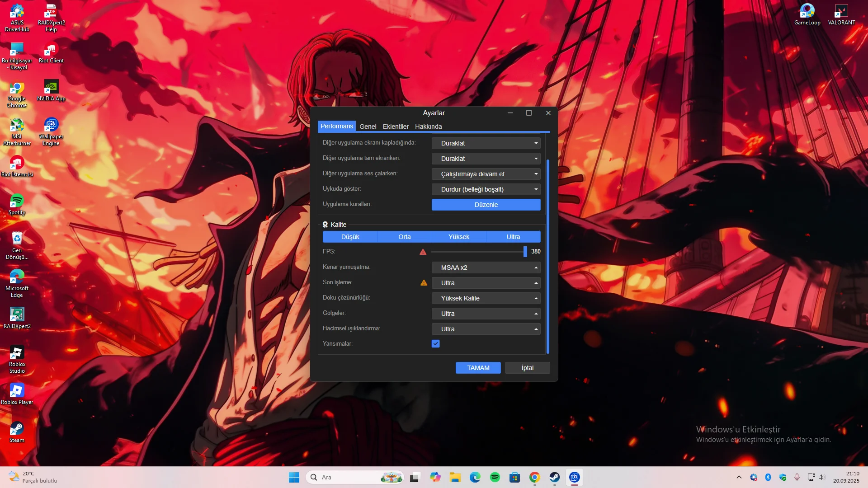Select Wallpaper Engine desktop shortcut

(51, 132)
